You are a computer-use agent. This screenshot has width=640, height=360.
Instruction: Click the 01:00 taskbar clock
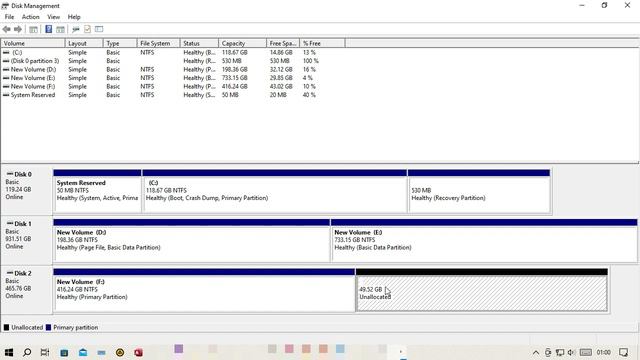click(603, 352)
